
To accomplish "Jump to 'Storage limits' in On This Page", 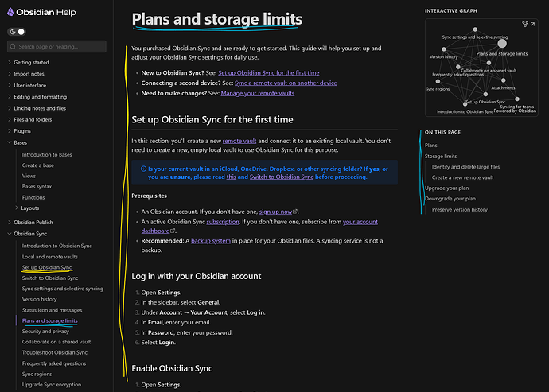I will 440,157.
